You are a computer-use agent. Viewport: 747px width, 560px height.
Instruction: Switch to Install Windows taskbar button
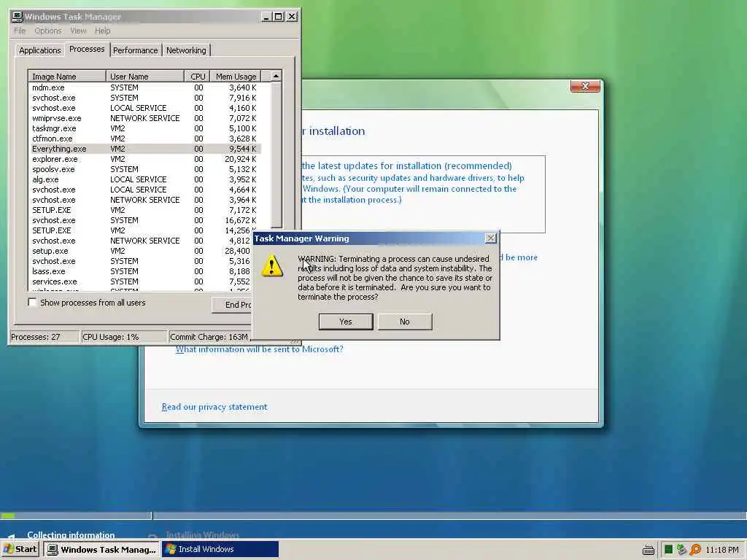pos(220,549)
